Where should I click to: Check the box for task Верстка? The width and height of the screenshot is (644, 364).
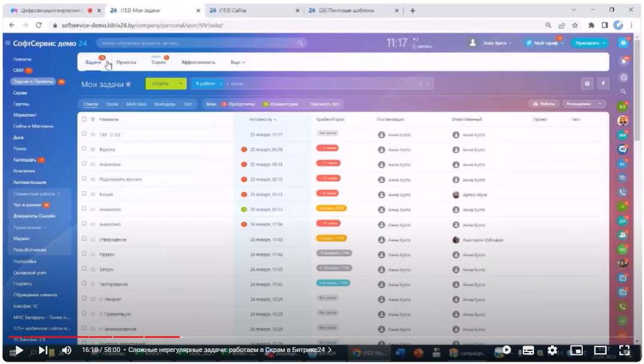pos(85,149)
